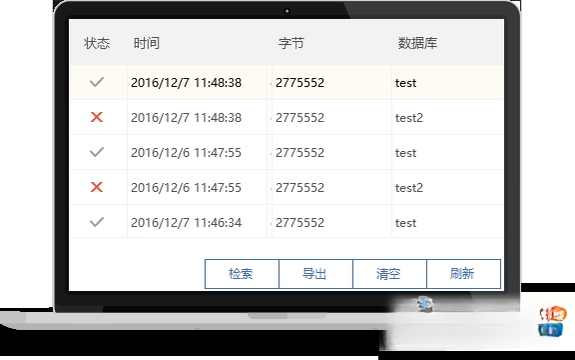Click the red X status in the 11:47:55 test2 row
The height and width of the screenshot is (360, 575).
pos(97,187)
